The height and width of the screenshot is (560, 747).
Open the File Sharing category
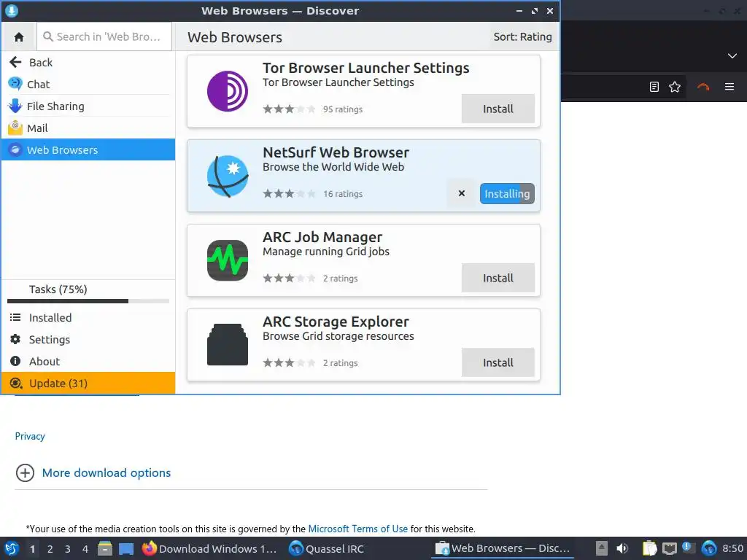click(x=88, y=106)
